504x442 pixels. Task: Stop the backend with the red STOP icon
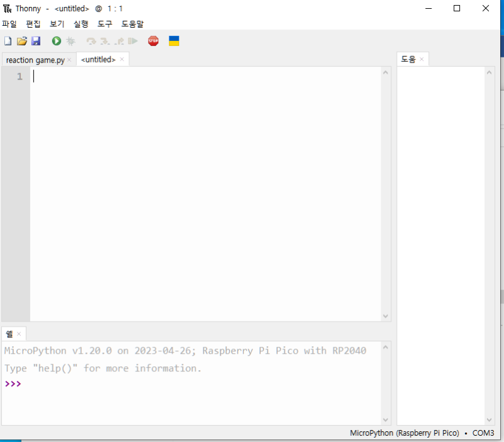[x=153, y=41]
